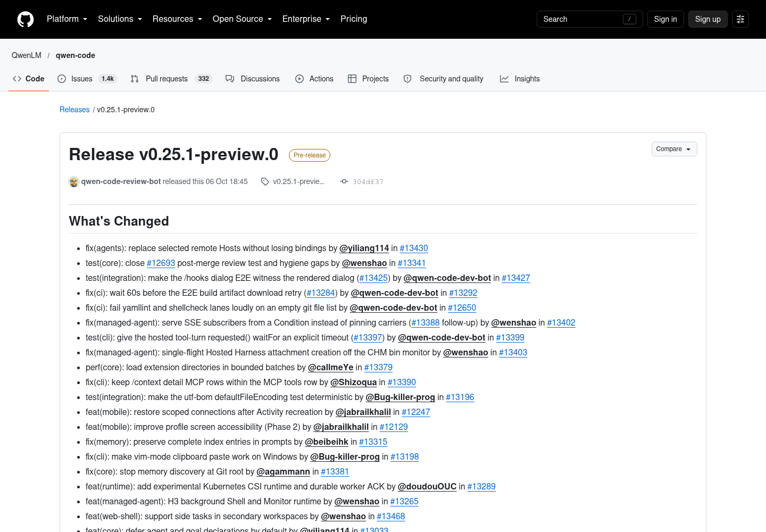766x532 pixels.
Task: Click the commit icon next to 304df37
Action: [x=344, y=182]
